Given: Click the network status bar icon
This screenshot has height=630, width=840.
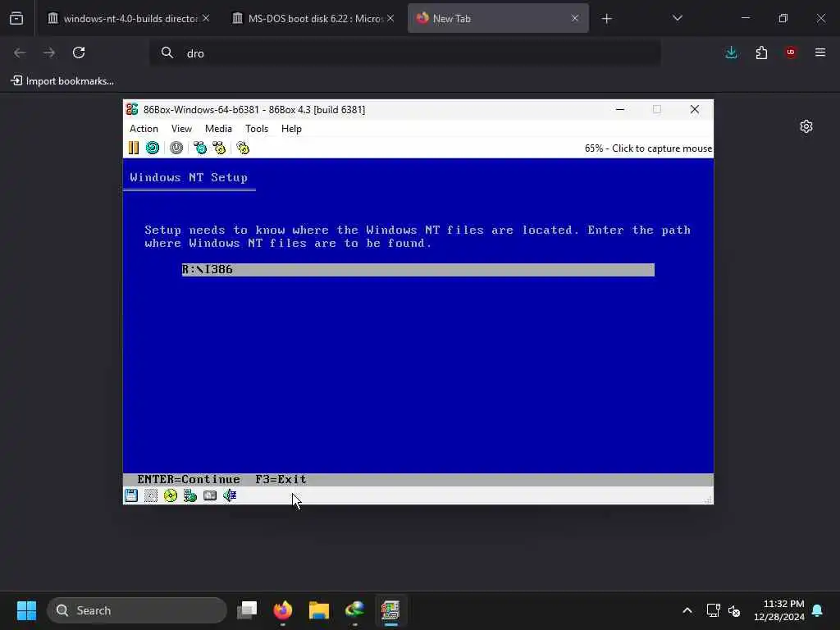Looking at the screenshot, I should pos(190,495).
